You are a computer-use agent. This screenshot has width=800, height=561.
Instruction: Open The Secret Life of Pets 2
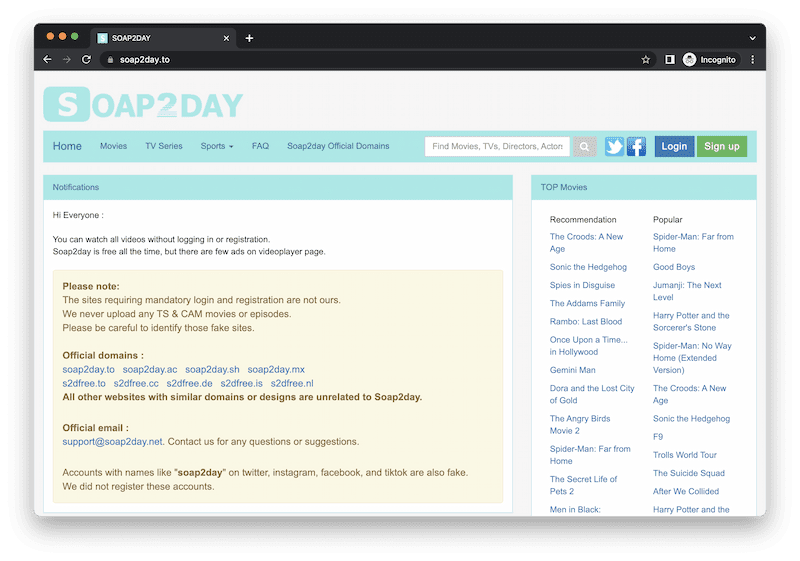click(583, 485)
